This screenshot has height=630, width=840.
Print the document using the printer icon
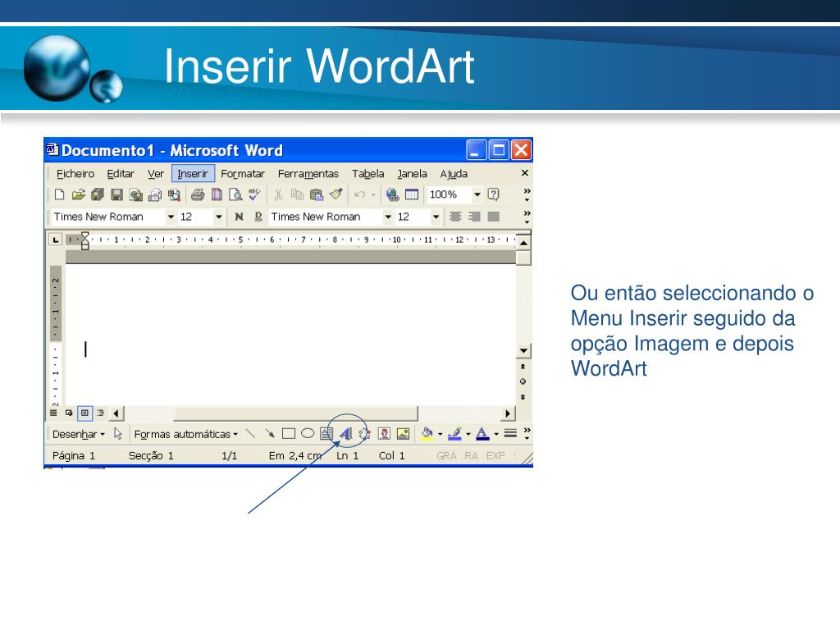(198, 194)
